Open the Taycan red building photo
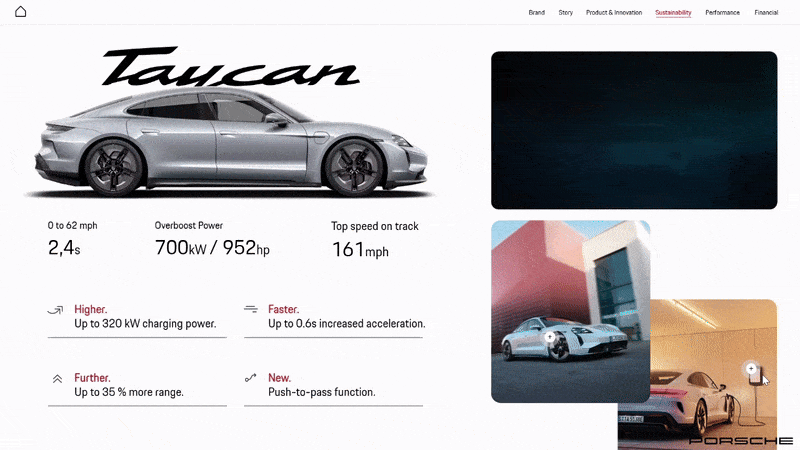The image size is (800, 450). pyautogui.click(x=570, y=311)
